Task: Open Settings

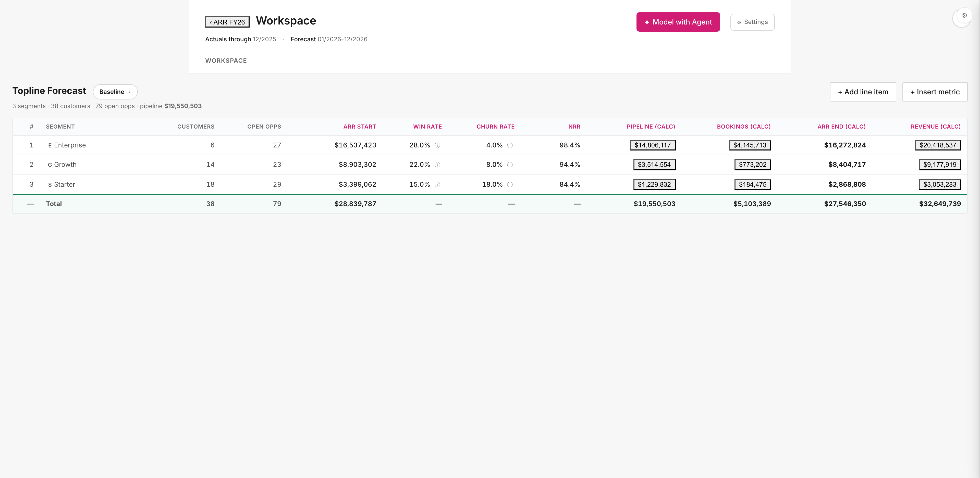Action: pyautogui.click(x=752, y=22)
